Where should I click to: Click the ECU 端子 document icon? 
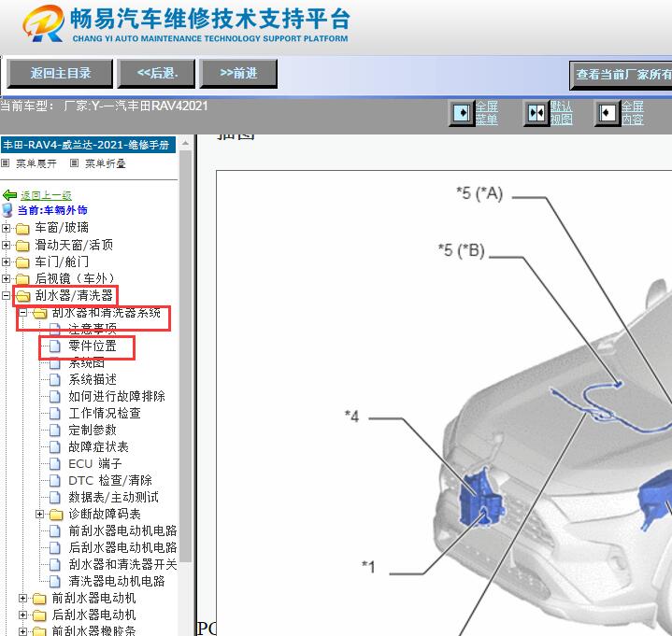point(54,464)
